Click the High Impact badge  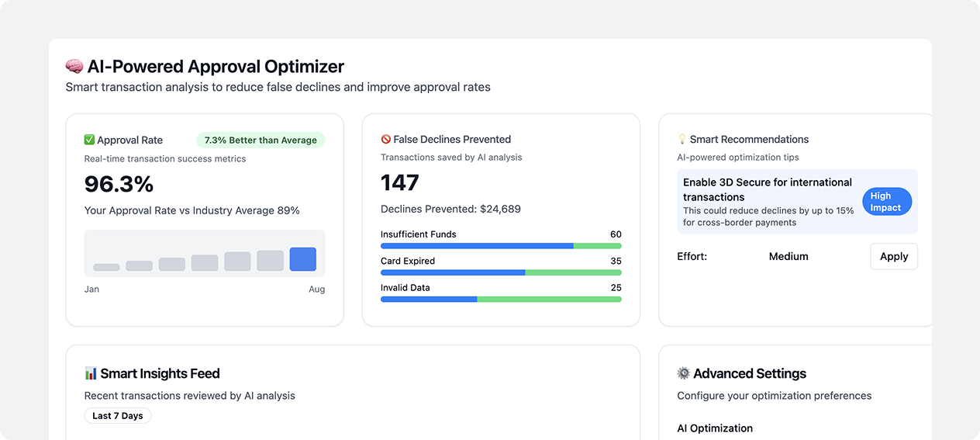click(886, 202)
